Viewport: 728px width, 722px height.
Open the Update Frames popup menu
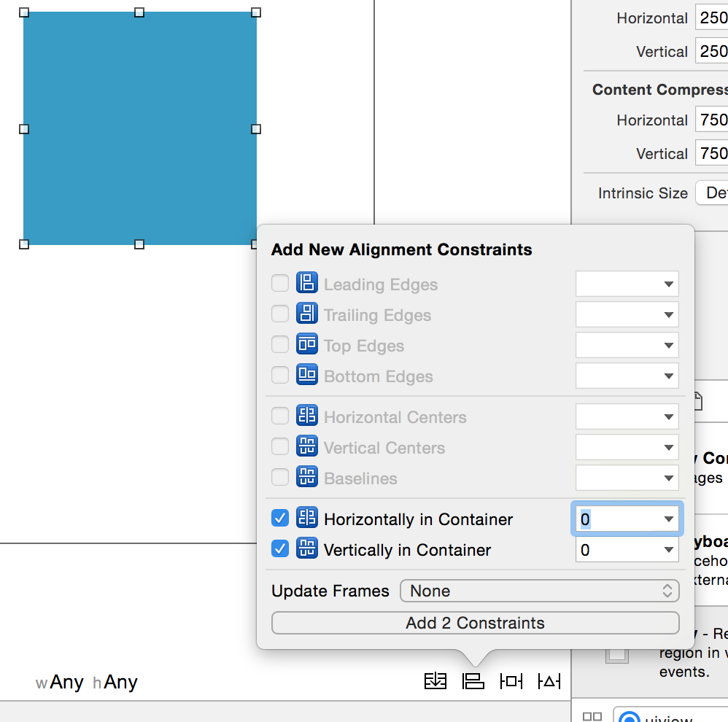[540, 591]
